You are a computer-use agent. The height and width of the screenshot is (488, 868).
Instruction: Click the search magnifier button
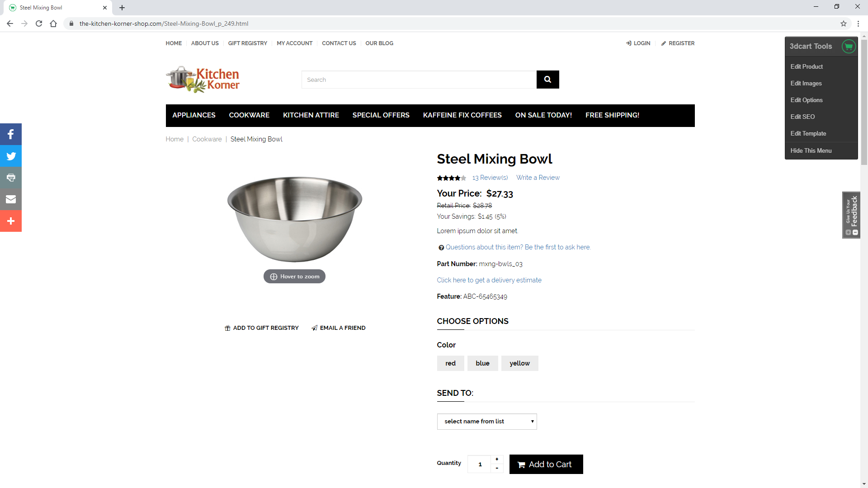click(547, 80)
